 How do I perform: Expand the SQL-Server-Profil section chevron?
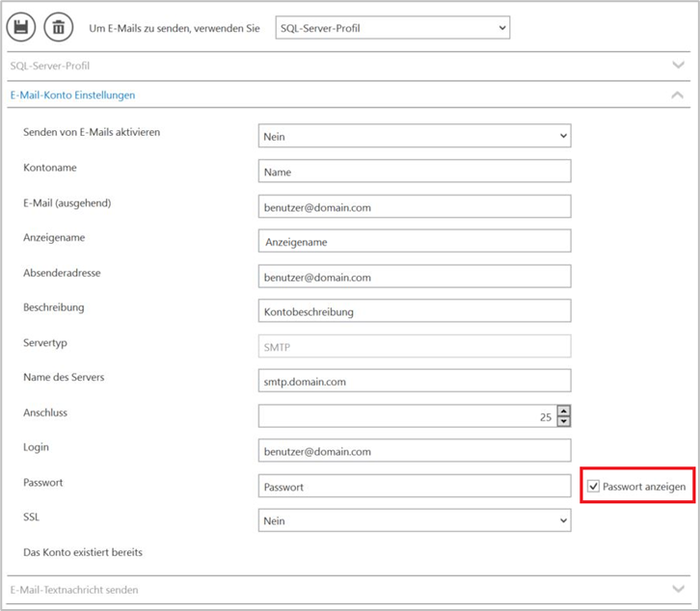pos(678,66)
